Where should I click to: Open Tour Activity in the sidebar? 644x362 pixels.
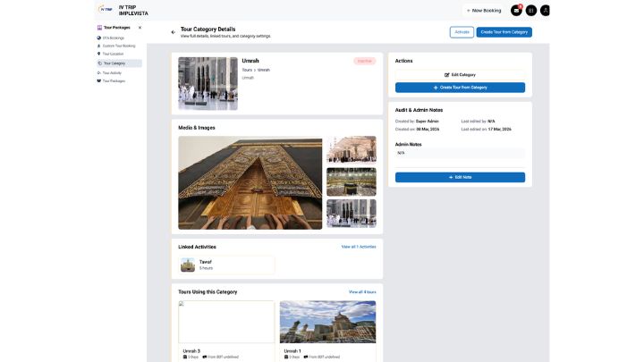pos(113,72)
